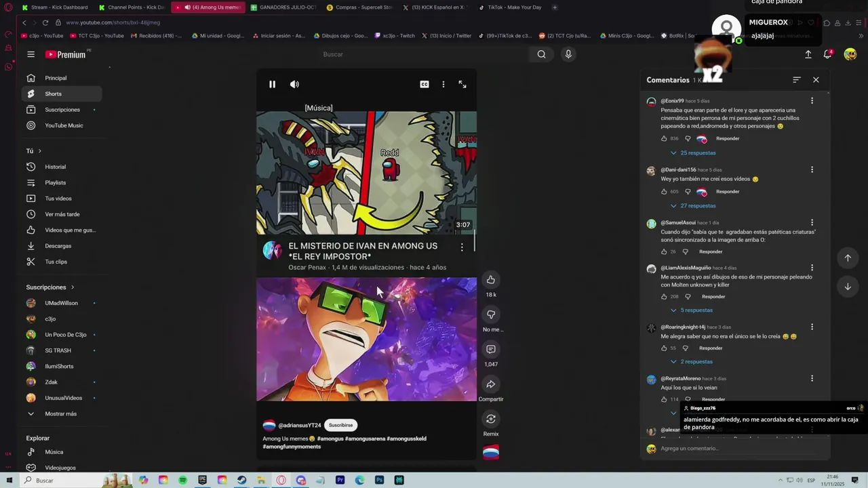Go to previous Short with up arrow
Screen dimensions: 868x488
848,258
